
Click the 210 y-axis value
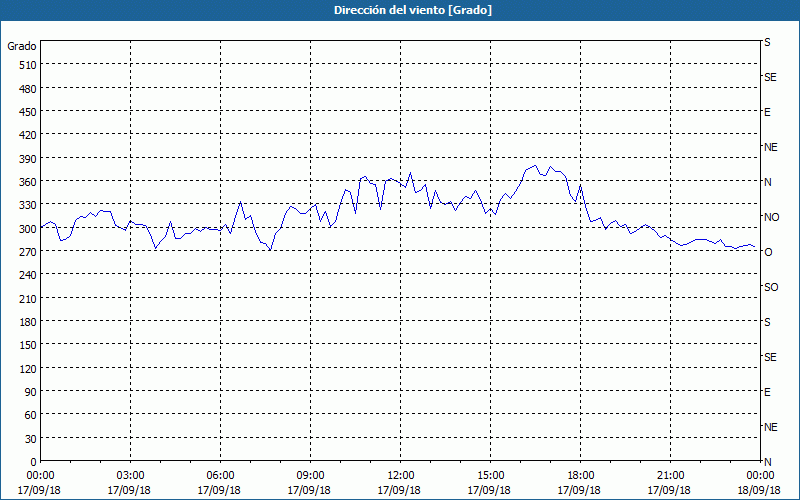[28, 298]
